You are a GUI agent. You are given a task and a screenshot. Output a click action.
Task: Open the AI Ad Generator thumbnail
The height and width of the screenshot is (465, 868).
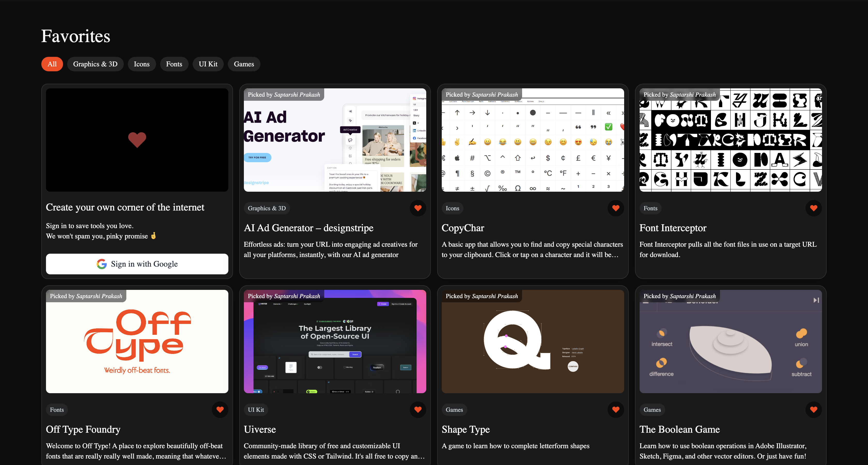click(x=335, y=140)
